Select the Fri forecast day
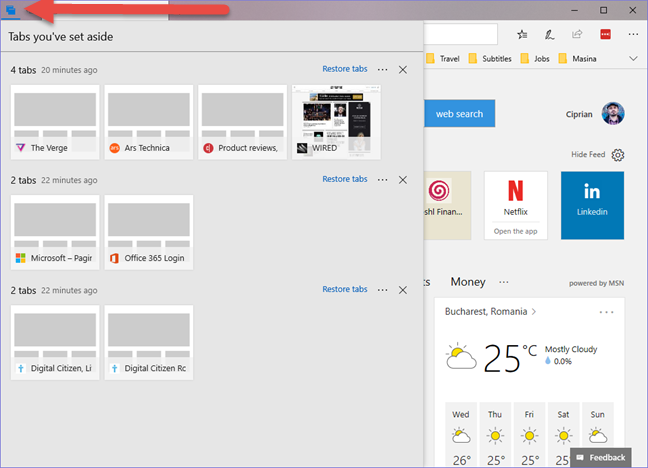This screenshot has width=648, height=468. (x=529, y=435)
